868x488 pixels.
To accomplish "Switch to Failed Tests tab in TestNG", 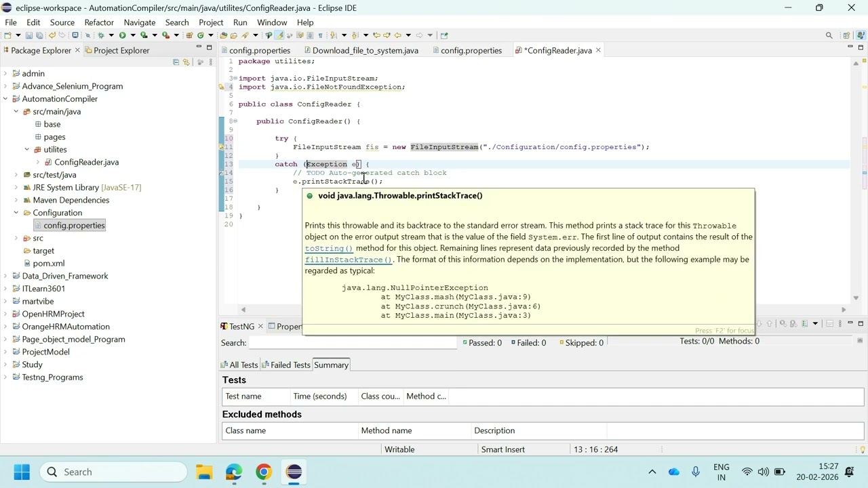I will 285,365.
